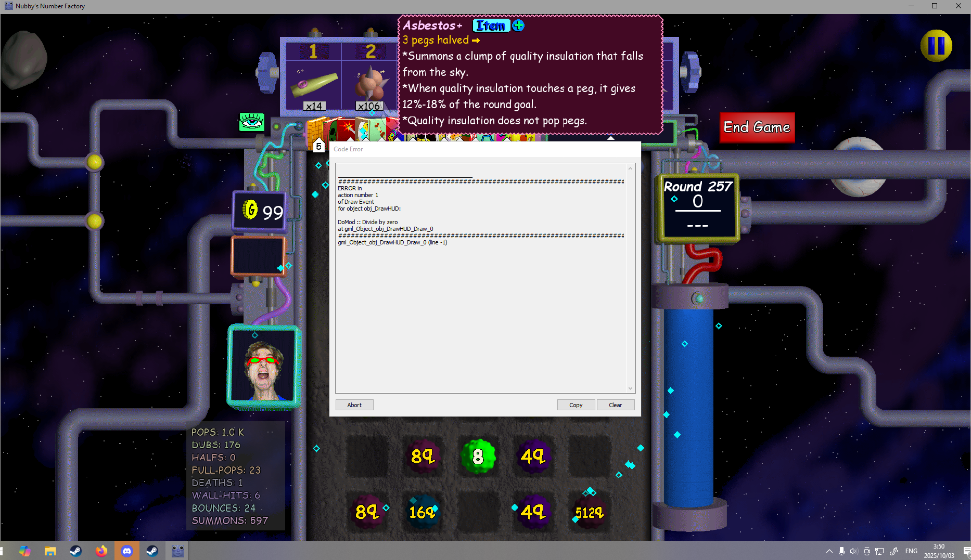Click the error dialog scrollbar up arrow
Image resolution: width=971 pixels, height=560 pixels.
pyautogui.click(x=630, y=168)
